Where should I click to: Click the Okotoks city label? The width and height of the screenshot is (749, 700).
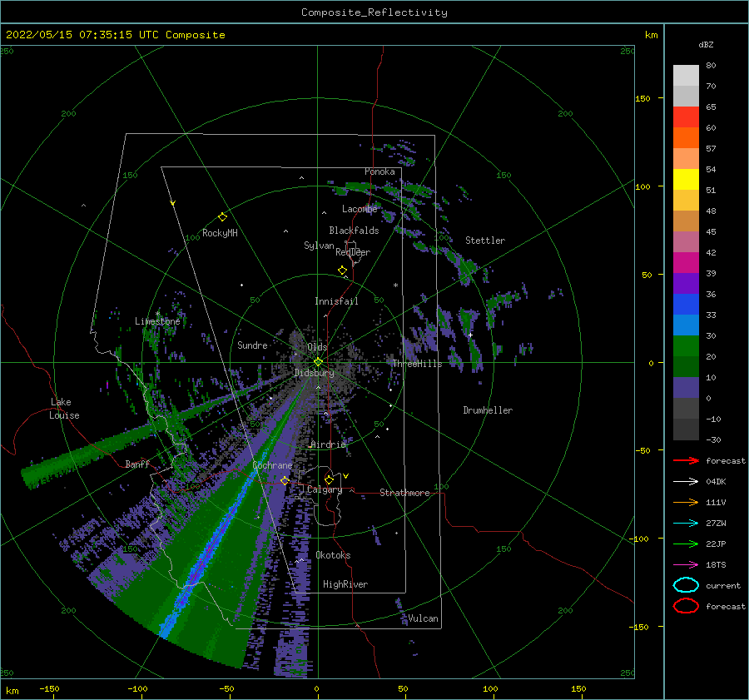(333, 555)
